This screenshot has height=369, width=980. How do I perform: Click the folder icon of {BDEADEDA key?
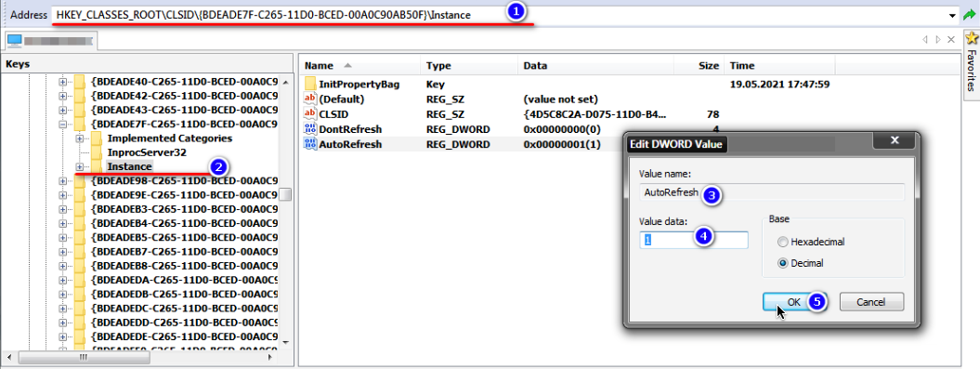[x=79, y=280]
